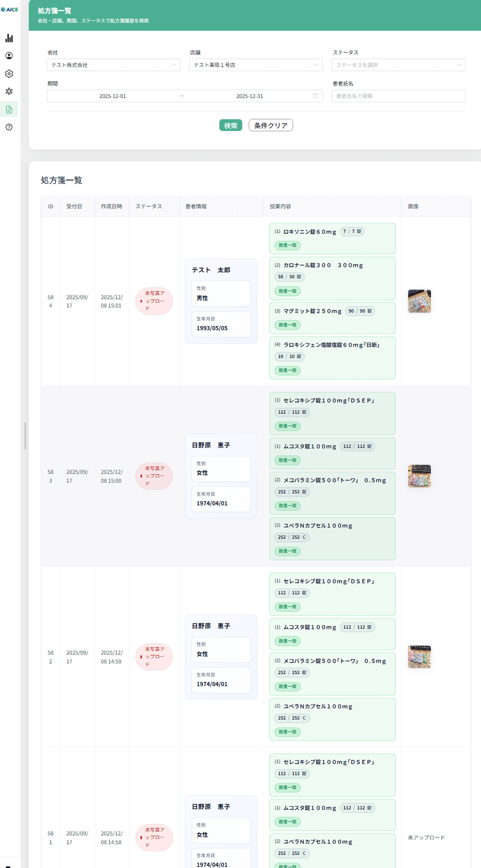This screenshot has height=868, width=481.
Task: Click the AICE logo
Action: (10, 10)
